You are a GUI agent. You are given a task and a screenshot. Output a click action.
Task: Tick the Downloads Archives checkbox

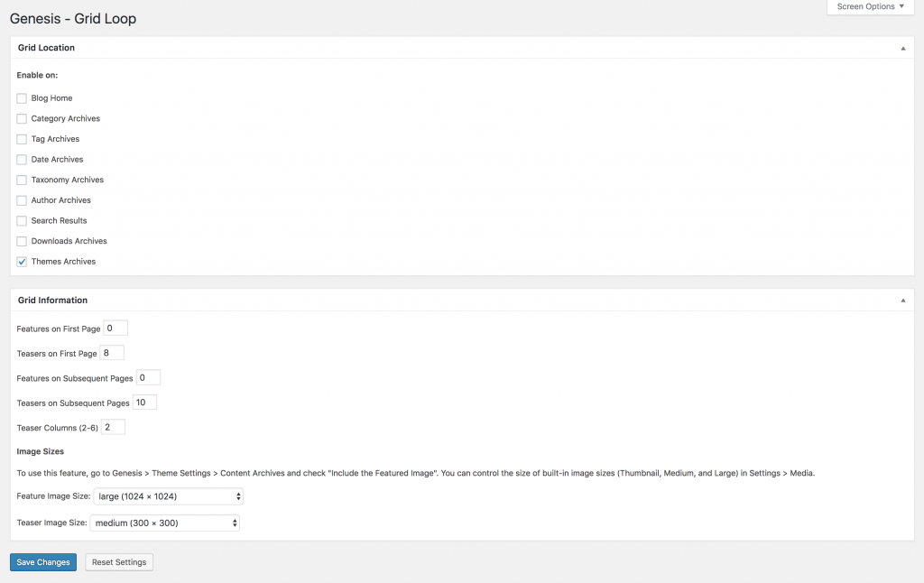click(x=22, y=241)
